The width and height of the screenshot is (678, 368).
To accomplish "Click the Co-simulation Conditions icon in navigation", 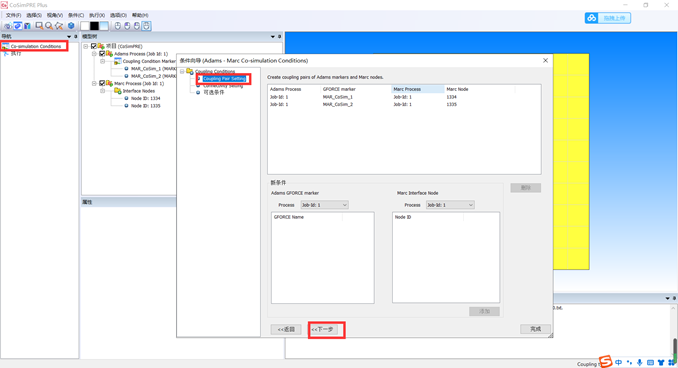I will (5, 46).
